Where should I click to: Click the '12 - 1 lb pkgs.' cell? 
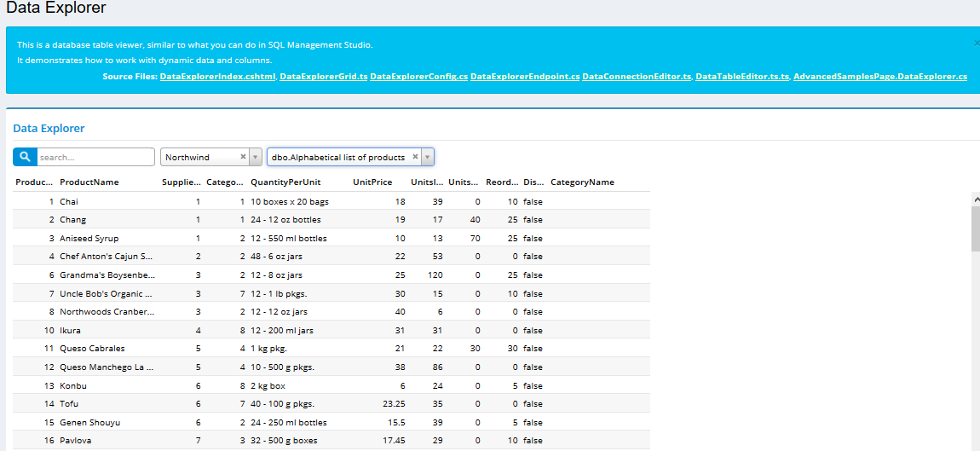[279, 293]
